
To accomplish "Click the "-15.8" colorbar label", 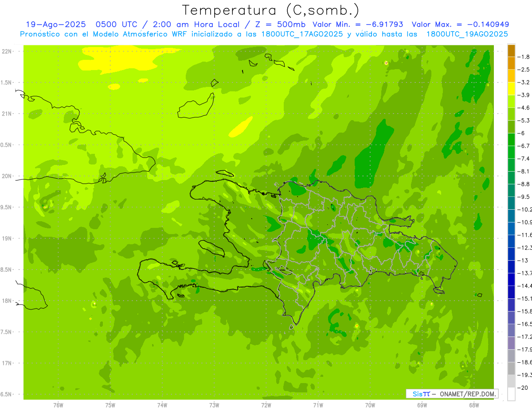I will [525, 311].
